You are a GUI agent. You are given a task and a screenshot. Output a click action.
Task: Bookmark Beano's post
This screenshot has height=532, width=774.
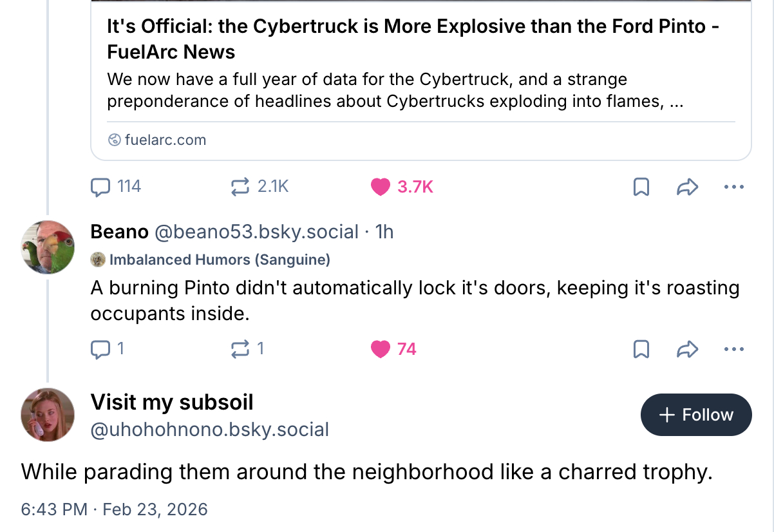coord(641,350)
